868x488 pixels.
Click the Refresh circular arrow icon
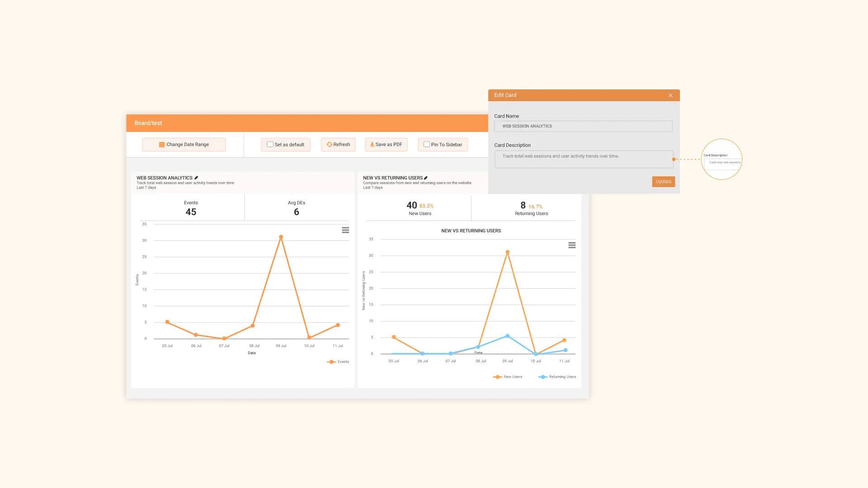pos(330,145)
